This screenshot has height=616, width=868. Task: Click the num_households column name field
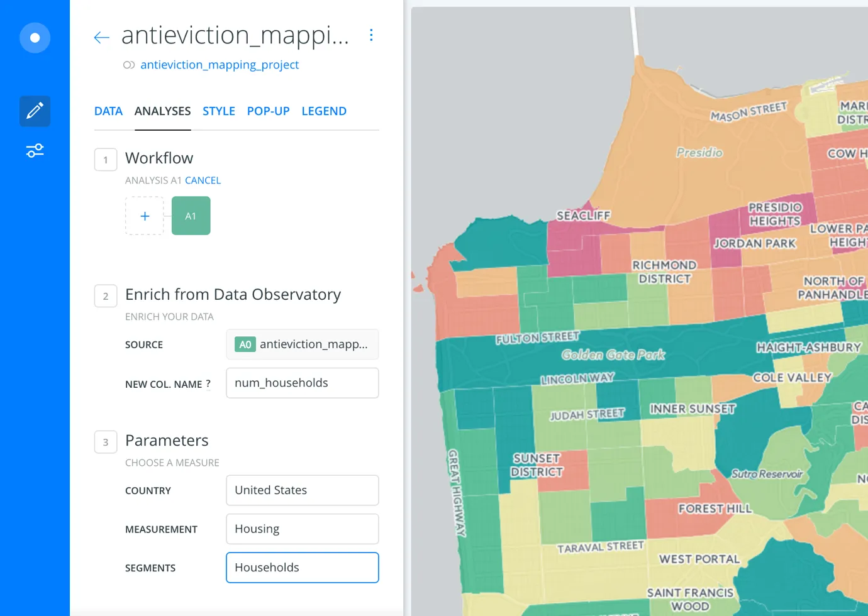pos(302,383)
